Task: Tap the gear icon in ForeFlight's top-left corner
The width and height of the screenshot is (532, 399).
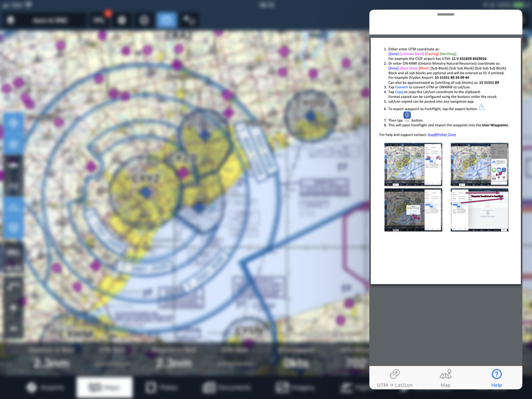Action: [x=11, y=20]
